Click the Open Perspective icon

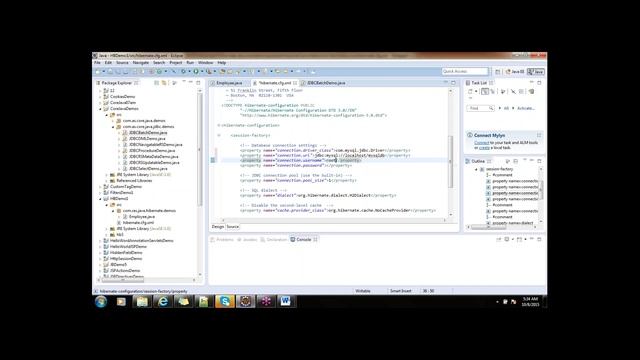tap(498, 71)
